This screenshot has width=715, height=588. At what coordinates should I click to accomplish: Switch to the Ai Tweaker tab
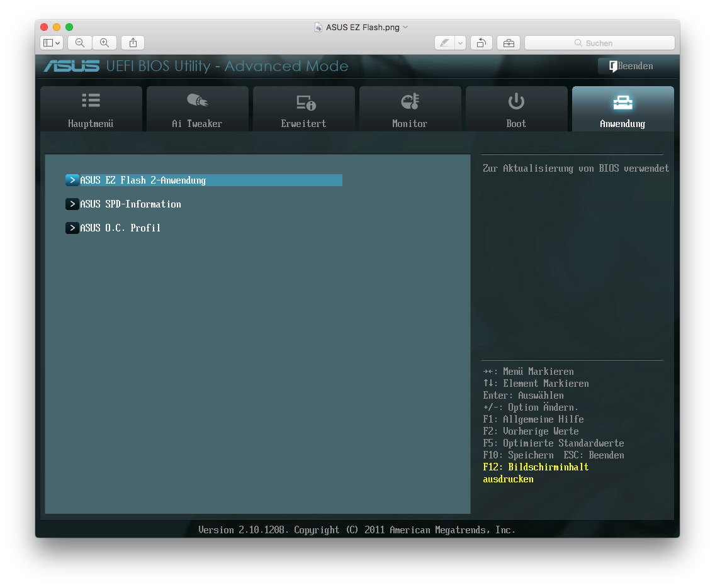[197, 109]
